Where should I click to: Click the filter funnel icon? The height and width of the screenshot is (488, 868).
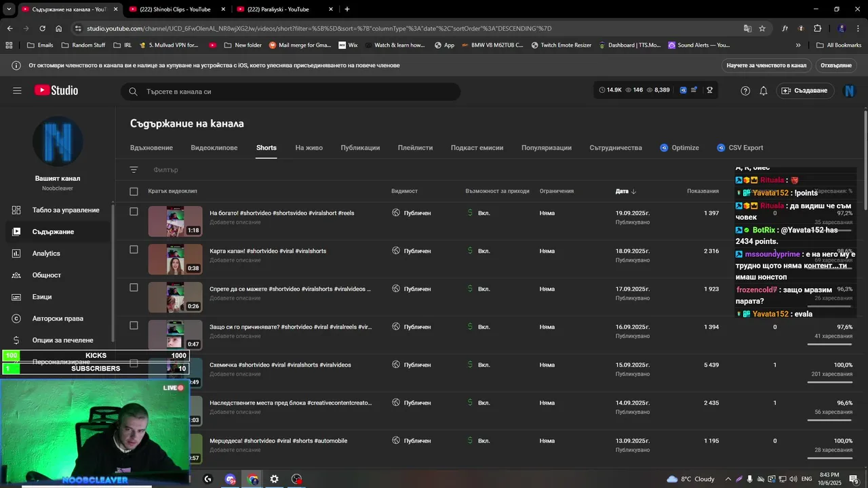[134, 170]
